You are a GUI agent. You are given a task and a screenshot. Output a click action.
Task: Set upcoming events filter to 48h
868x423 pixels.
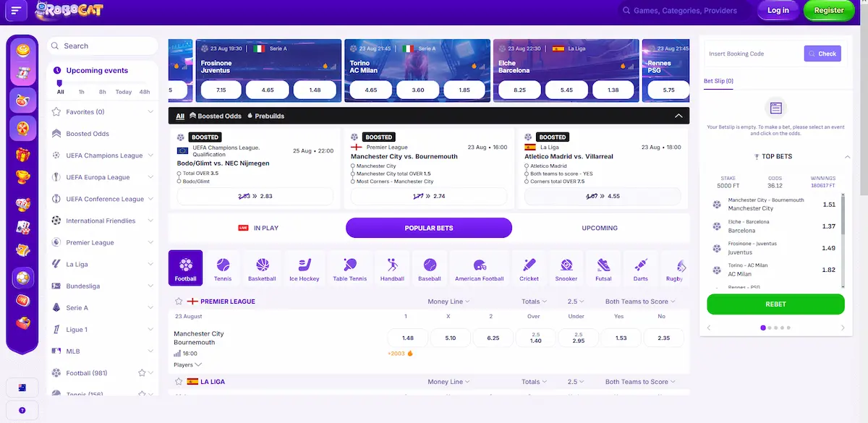coord(145,92)
